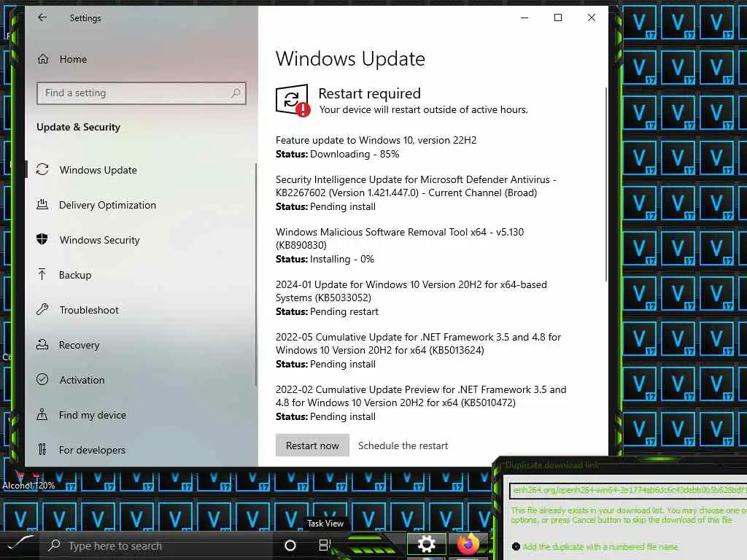Click 'Feature update to Windows 10, version 22H2'
Screen dimensions: 747x560
point(376,140)
